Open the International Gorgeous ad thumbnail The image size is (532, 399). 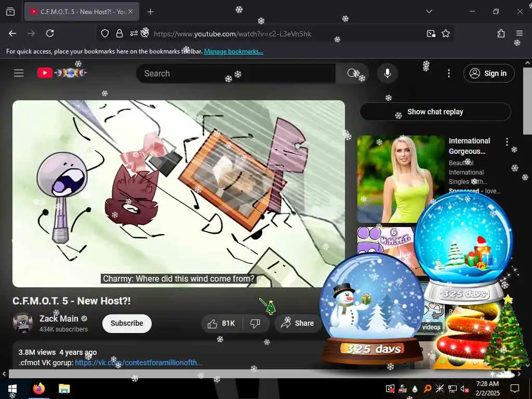point(401,179)
